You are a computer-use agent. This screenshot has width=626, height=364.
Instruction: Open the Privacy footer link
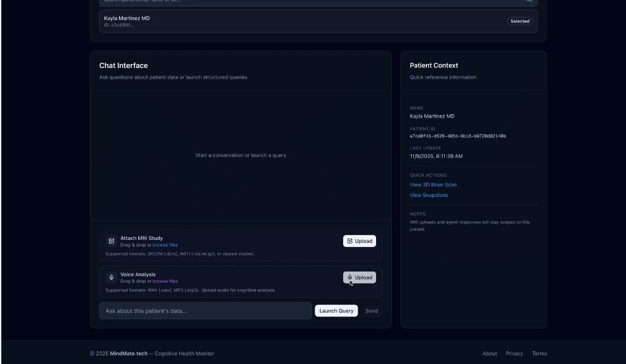coord(514,353)
